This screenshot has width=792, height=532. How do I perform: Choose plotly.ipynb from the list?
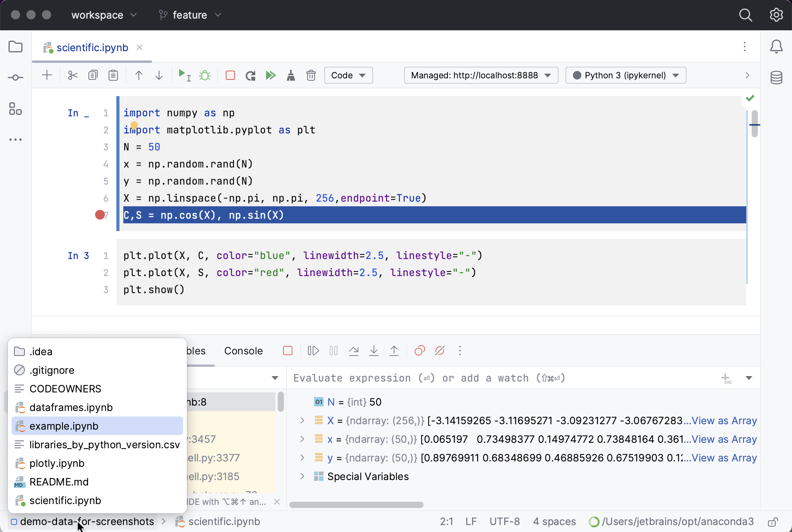97,463
